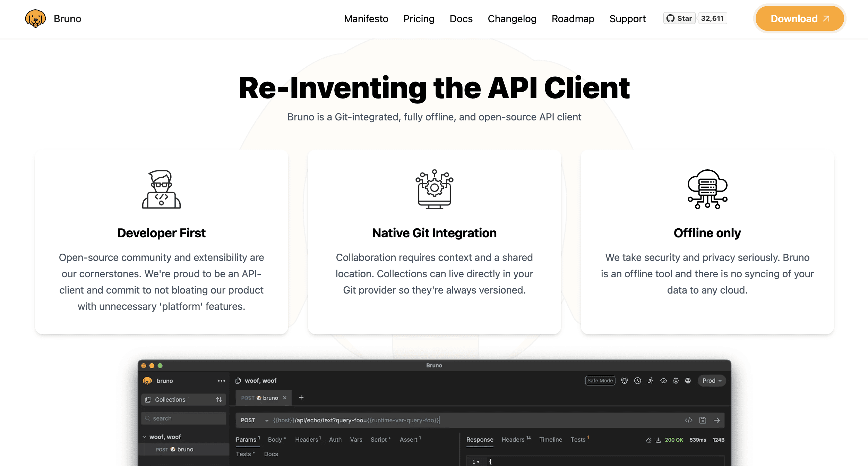Toggle the Safe Mode badge

pyautogui.click(x=600, y=381)
